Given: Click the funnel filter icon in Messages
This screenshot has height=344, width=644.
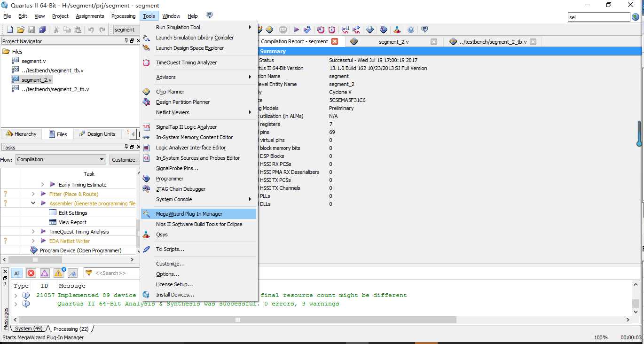Looking at the screenshot, I should click(x=89, y=273).
